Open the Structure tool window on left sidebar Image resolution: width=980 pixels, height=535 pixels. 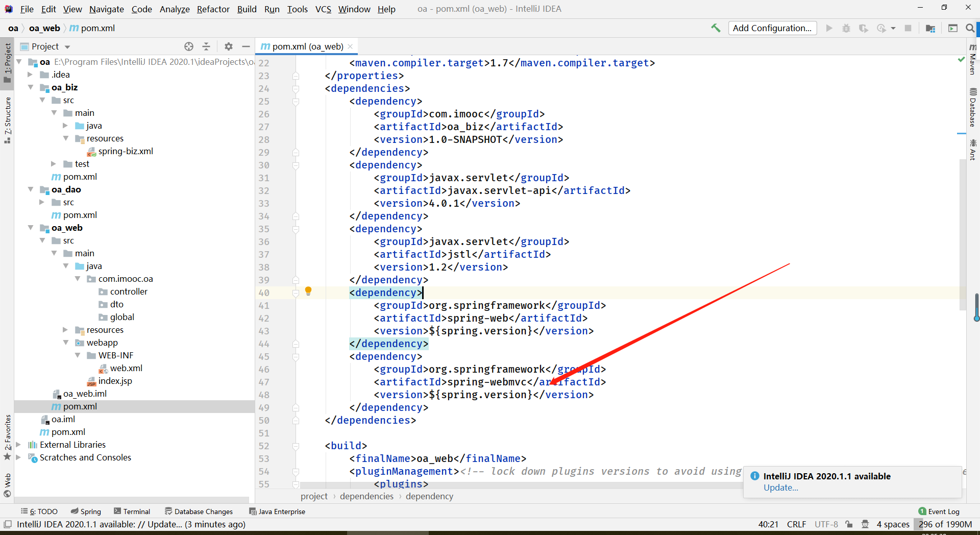pos(8,120)
